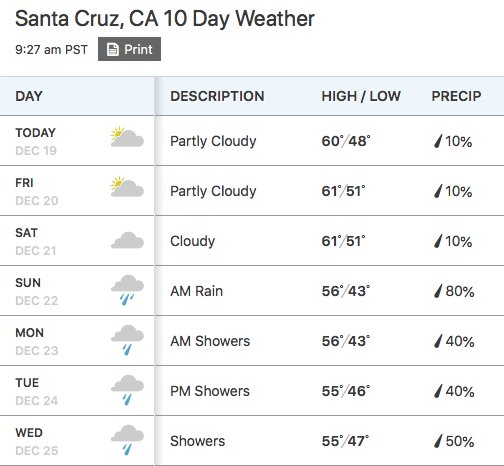Click the Santa Cruz 10 Day Weather heading
This screenshot has width=504, height=466.
click(165, 19)
